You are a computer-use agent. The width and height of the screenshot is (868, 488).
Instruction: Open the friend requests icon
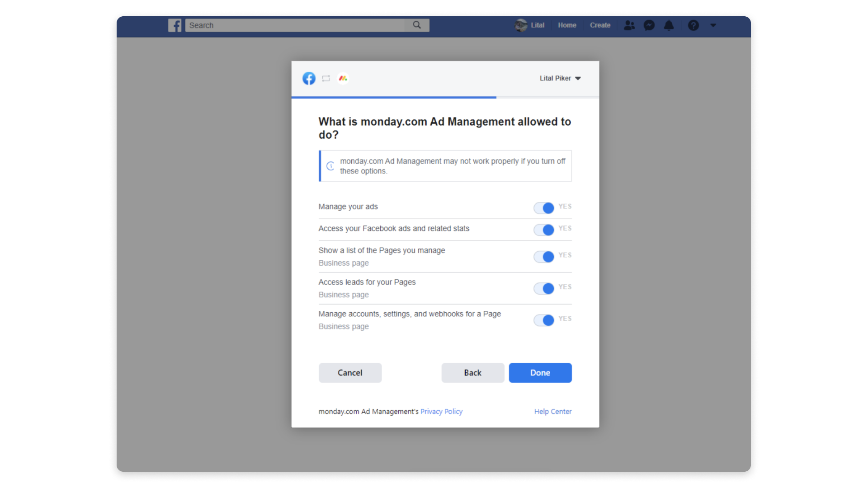pos(629,25)
